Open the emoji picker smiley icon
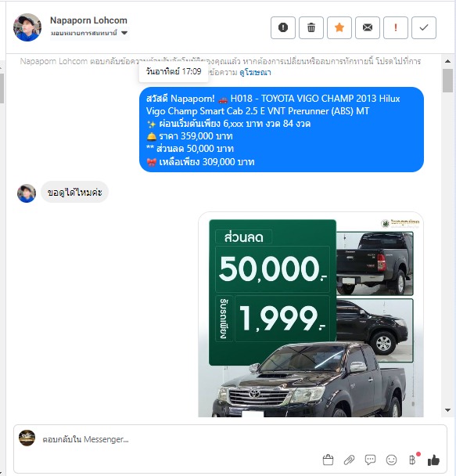The image size is (456, 476). tap(391, 460)
